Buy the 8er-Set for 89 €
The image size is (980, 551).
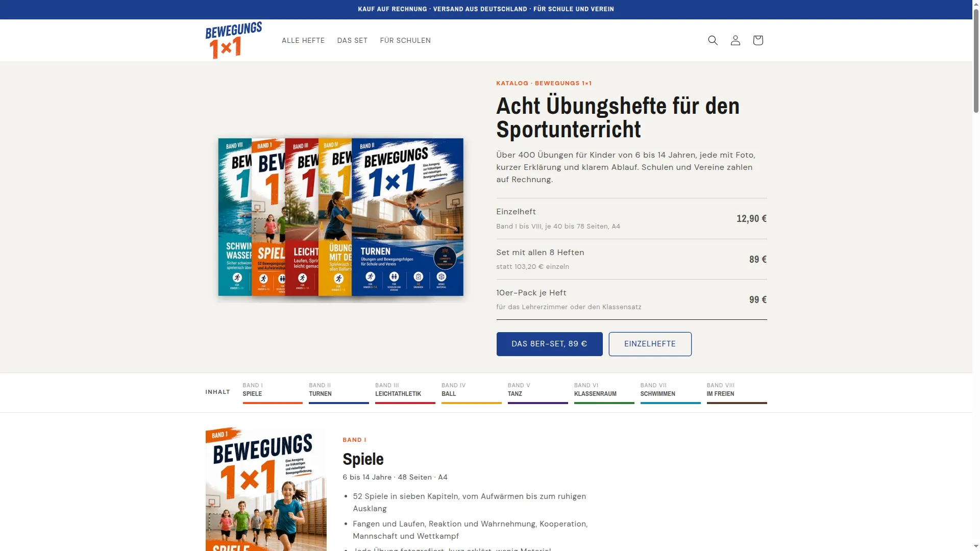tap(549, 344)
